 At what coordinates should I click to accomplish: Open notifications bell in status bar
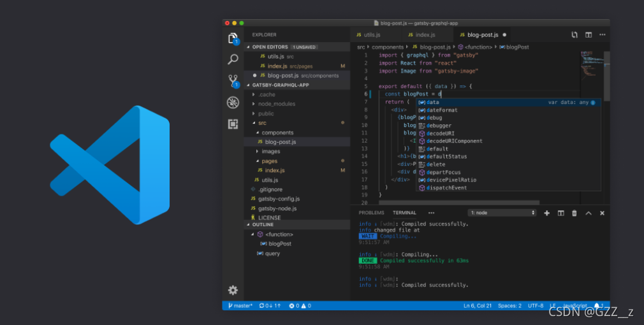click(597, 306)
